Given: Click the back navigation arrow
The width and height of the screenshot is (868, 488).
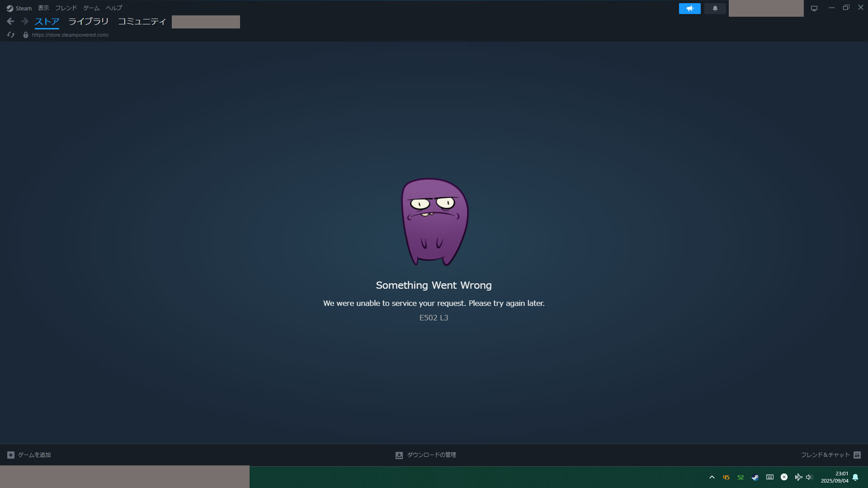Looking at the screenshot, I should [10, 21].
